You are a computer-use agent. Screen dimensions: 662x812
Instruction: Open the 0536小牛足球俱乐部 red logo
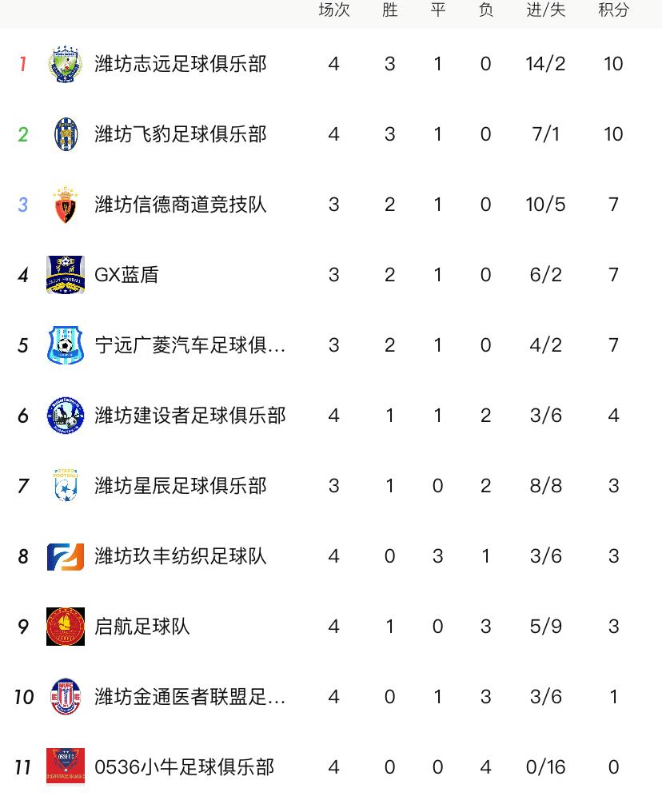pos(66,767)
